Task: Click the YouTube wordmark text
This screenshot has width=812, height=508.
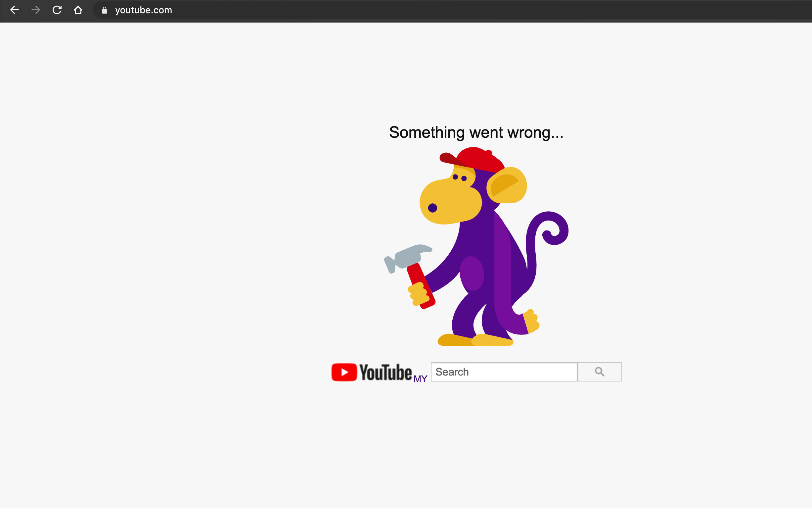Action: [385, 372]
